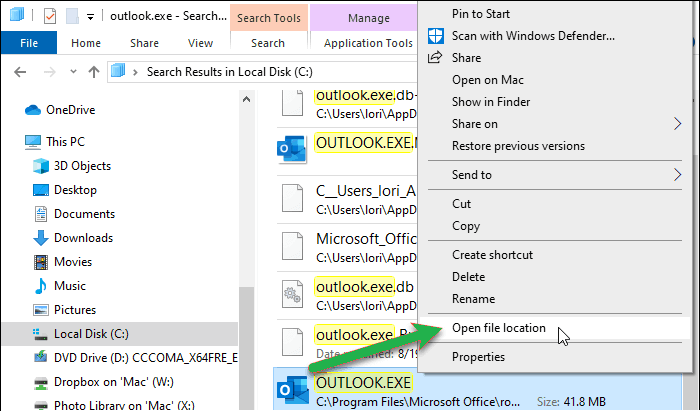The image size is (700, 411).
Task: Choose Restore previous versions
Action: click(518, 146)
